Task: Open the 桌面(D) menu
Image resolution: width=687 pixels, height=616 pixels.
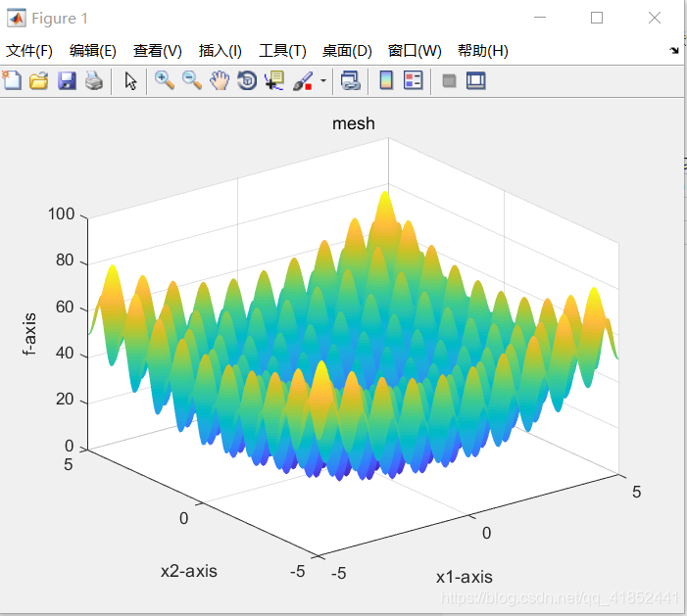Action: click(347, 51)
